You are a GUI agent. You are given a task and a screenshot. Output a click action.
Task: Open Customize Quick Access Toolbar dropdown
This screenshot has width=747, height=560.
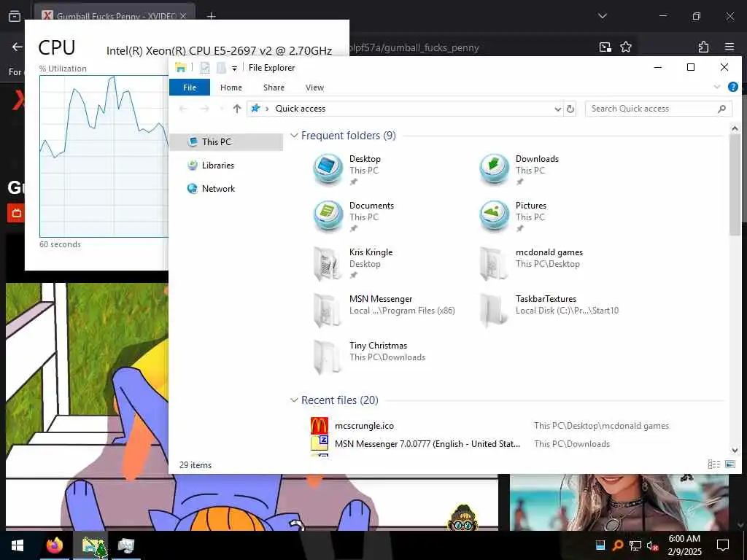234,69
